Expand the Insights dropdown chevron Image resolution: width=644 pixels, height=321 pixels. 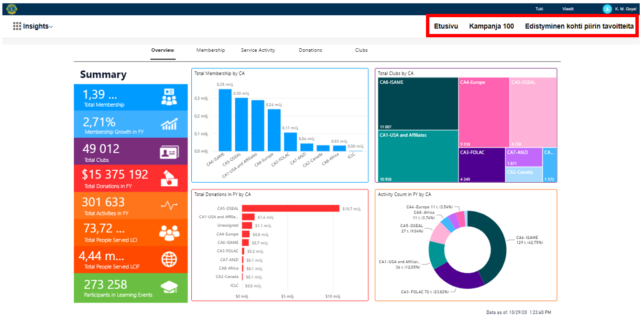coord(51,27)
